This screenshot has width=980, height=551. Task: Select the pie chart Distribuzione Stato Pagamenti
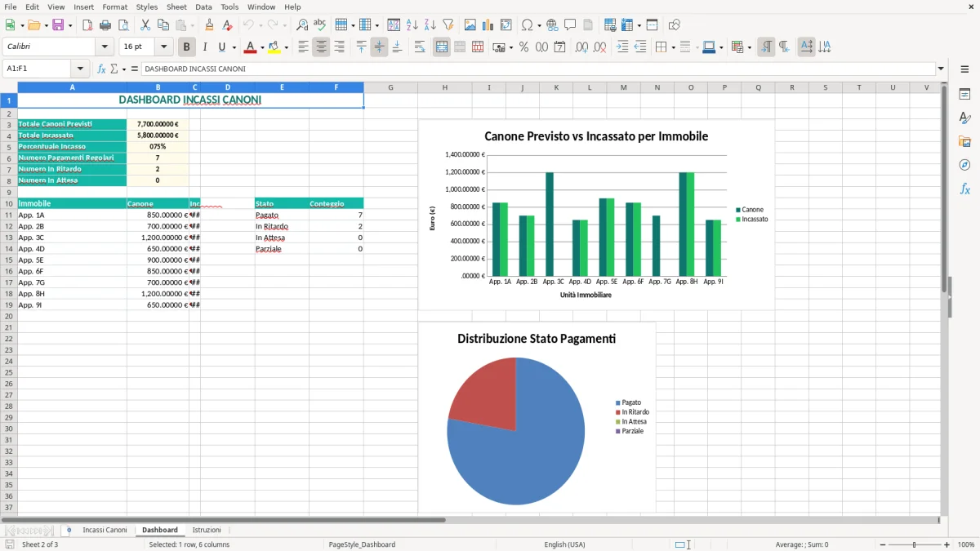[537, 418]
